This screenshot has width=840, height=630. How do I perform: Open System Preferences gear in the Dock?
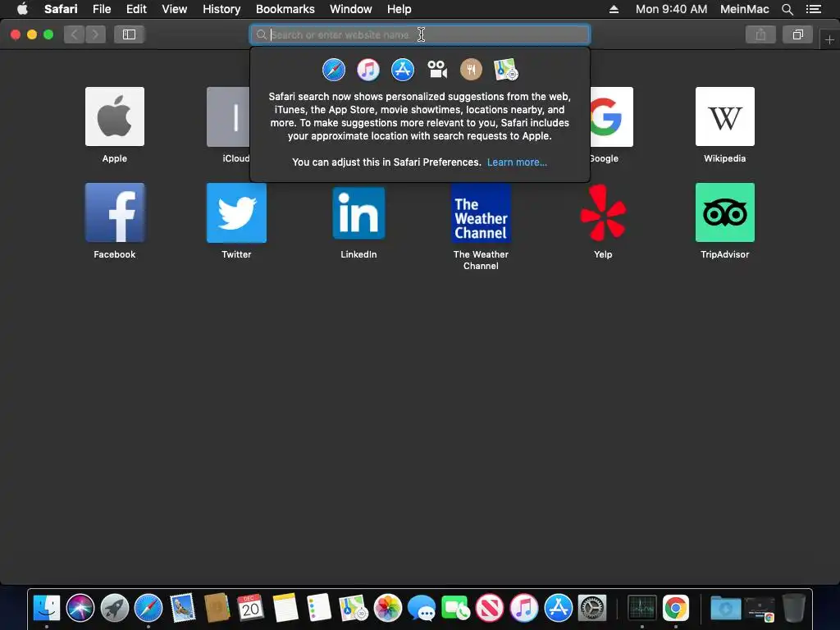(592, 608)
